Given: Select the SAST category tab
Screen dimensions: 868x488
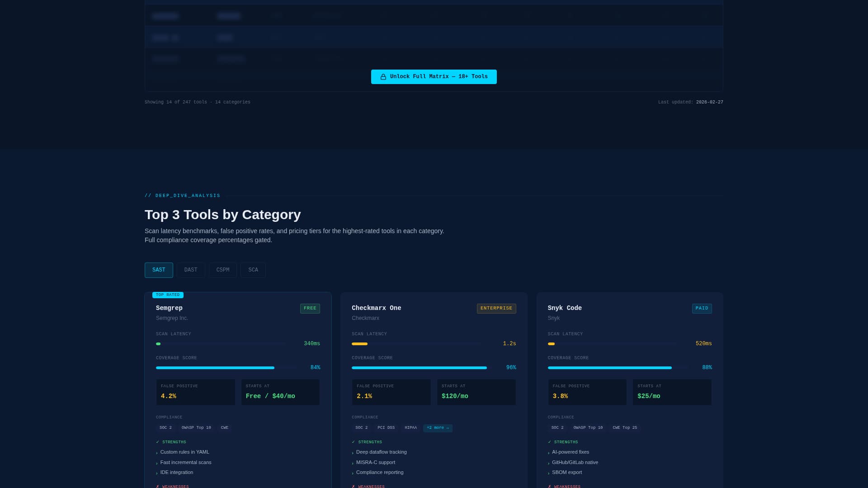Looking at the screenshot, I should coord(159,270).
